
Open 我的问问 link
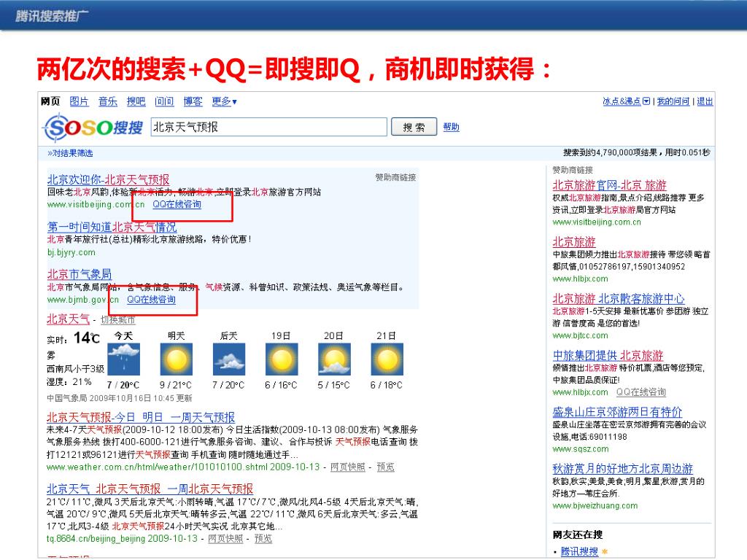[673, 101]
